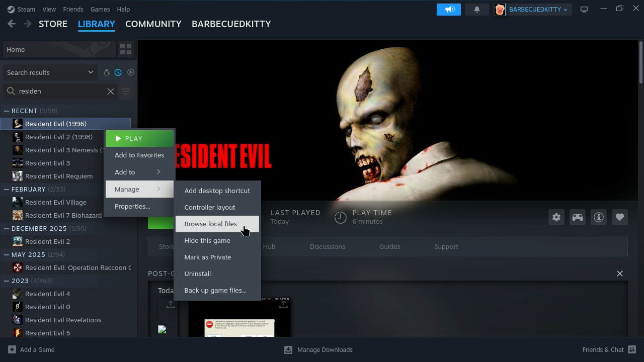Open the Friends menu
Viewport: 644px width, 362px height.
pyautogui.click(x=73, y=9)
